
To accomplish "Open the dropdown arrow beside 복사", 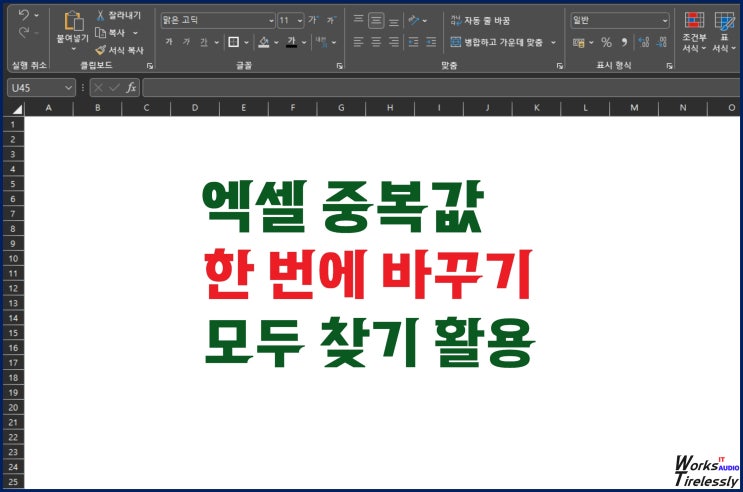I will tap(136, 33).
